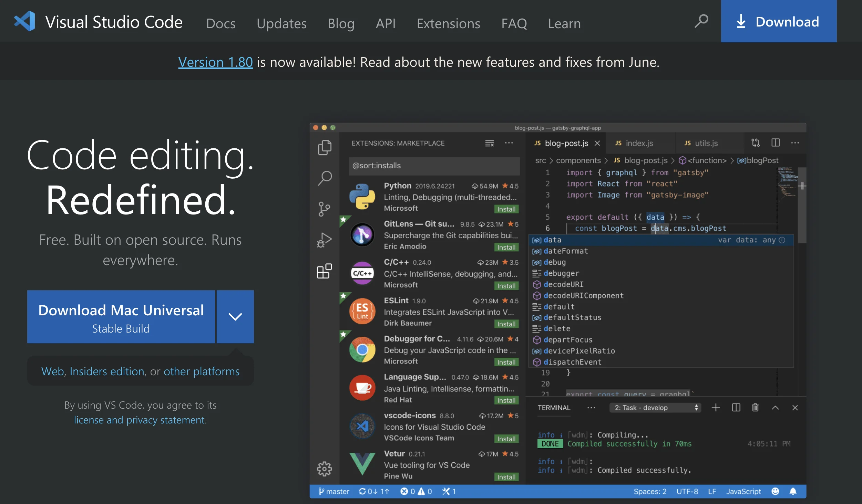
Task: Split the terminal panel
Action: 736,408
